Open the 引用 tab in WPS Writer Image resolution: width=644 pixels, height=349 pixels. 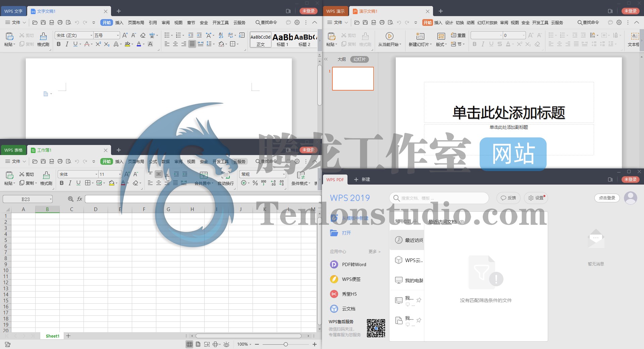pyautogui.click(x=153, y=22)
